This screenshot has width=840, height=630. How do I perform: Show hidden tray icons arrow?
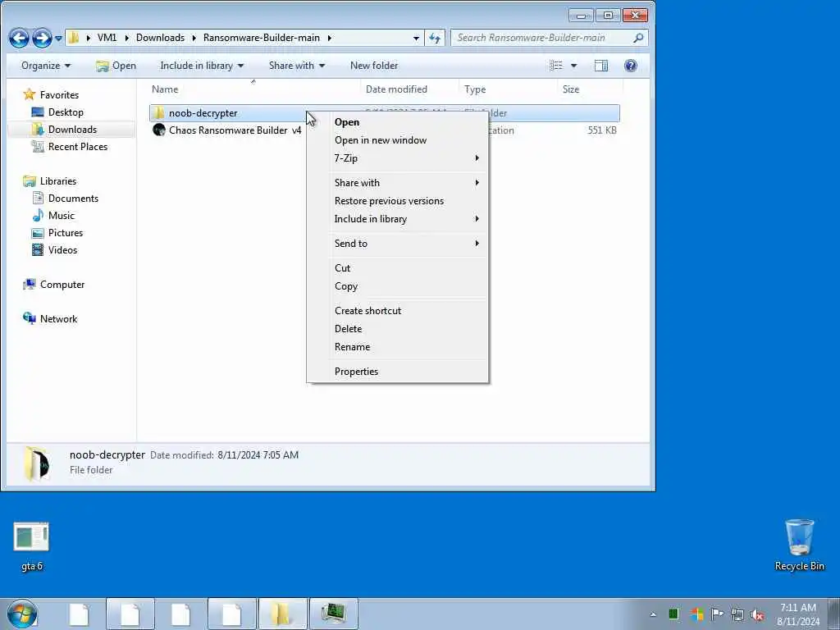pos(653,614)
